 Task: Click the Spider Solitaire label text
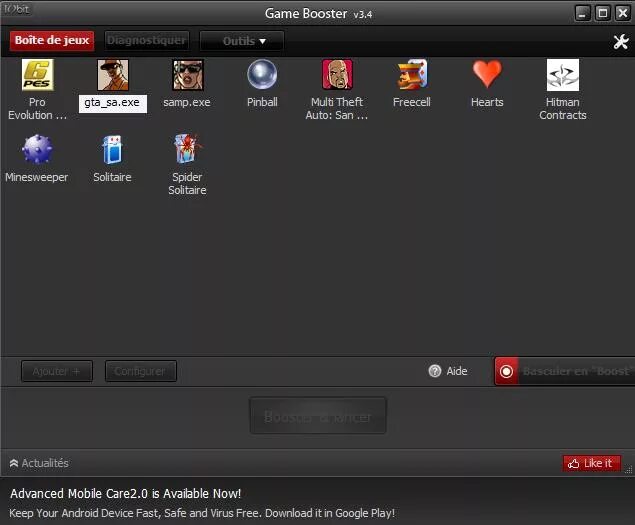(x=187, y=184)
